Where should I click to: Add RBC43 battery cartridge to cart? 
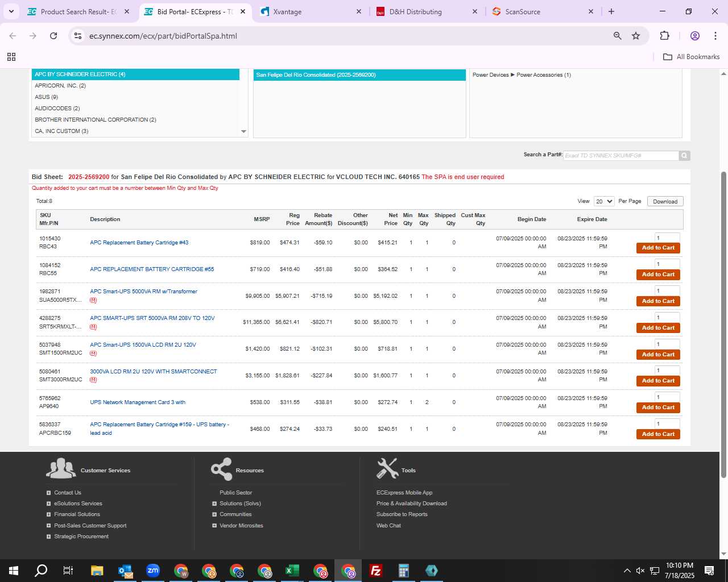tap(658, 248)
